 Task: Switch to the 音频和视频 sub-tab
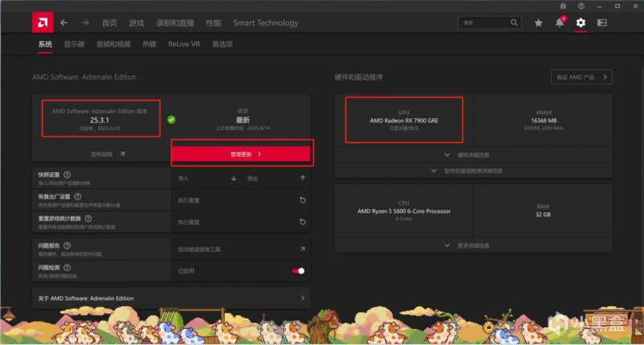[x=114, y=44]
